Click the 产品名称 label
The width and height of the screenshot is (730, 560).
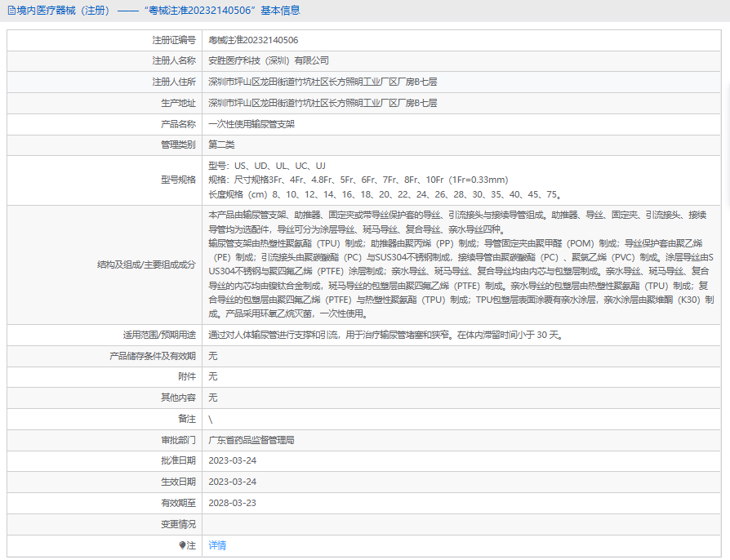click(x=178, y=124)
